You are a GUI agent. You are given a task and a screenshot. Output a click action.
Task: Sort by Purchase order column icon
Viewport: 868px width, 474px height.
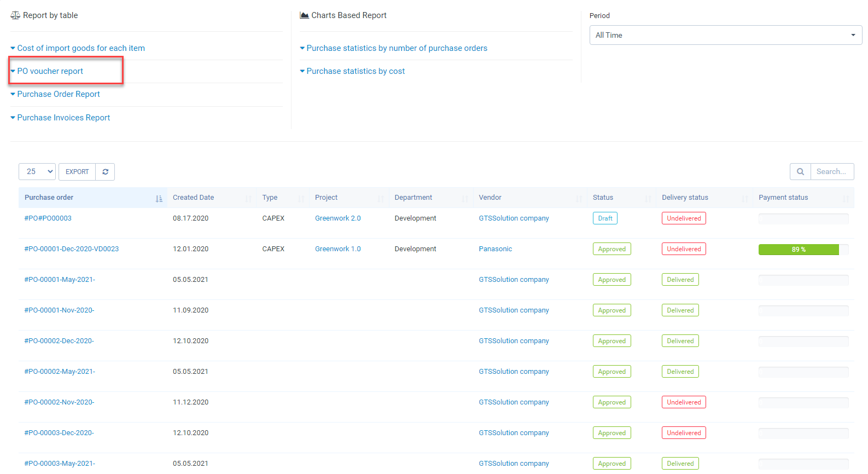[x=159, y=198]
